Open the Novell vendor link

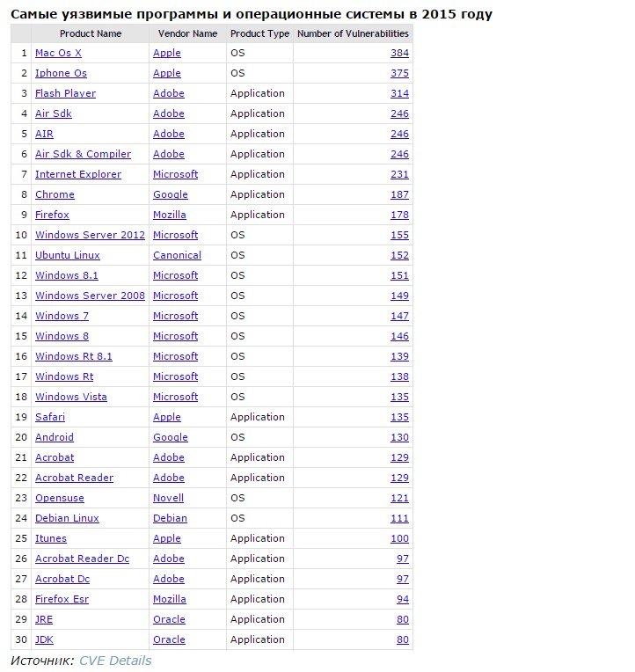[x=168, y=498]
